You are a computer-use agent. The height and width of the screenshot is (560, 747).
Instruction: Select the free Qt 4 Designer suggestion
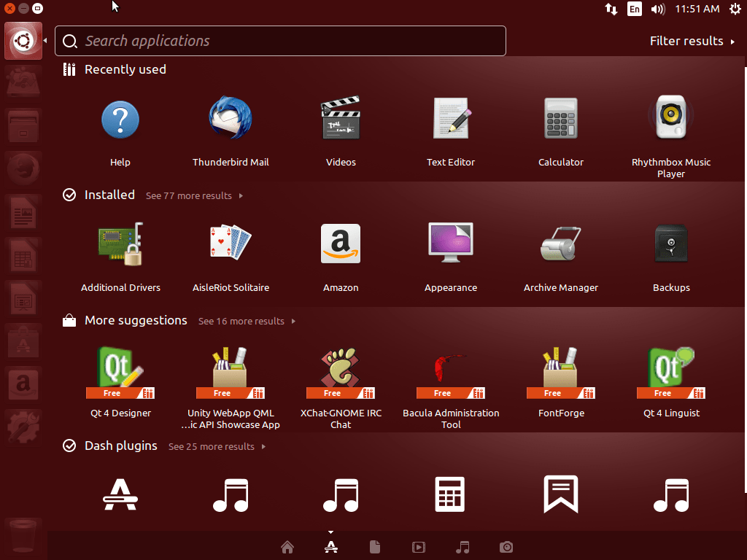tap(120, 372)
